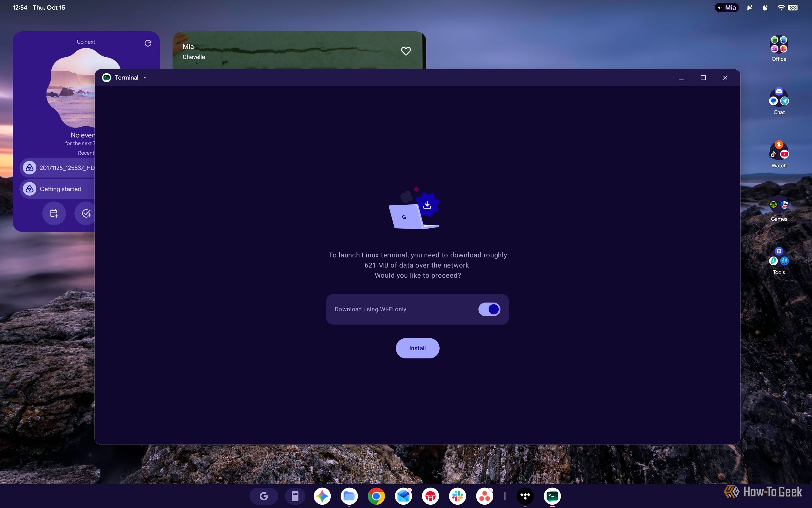
Task: Open Google search from the taskbar
Action: click(x=264, y=496)
